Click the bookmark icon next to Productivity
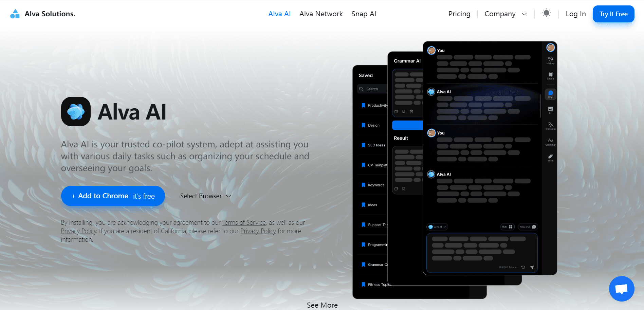The height and width of the screenshot is (310, 644). (363, 105)
